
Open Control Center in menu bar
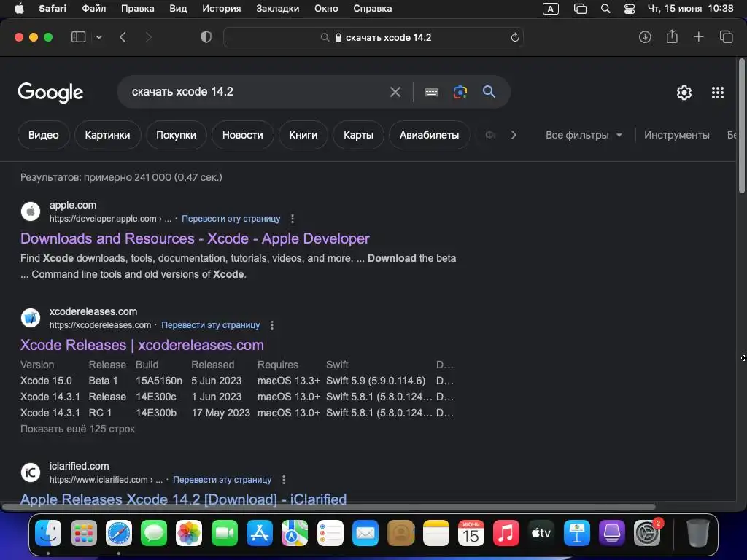coord(630,9)
